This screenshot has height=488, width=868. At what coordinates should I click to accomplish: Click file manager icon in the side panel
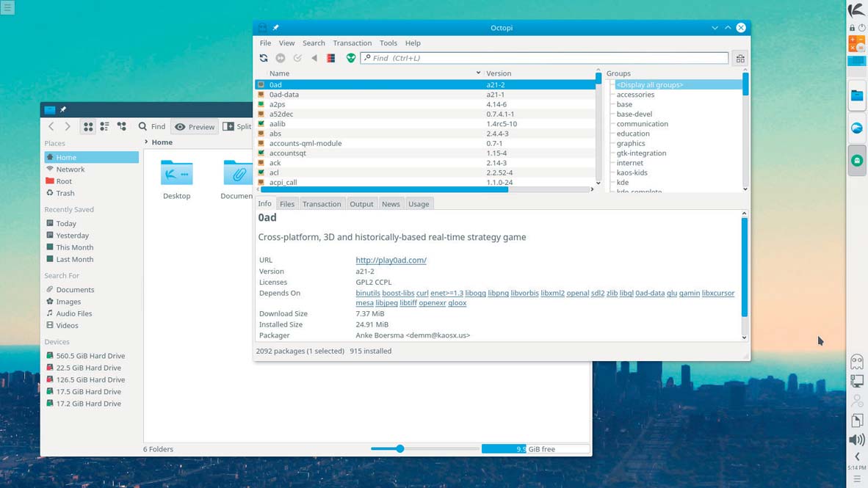click(857, 95)
